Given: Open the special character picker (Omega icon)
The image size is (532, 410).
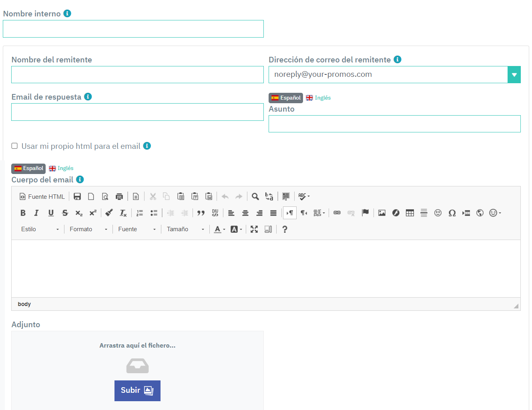Looking at the screenshot, I should [x=452, y=212].
